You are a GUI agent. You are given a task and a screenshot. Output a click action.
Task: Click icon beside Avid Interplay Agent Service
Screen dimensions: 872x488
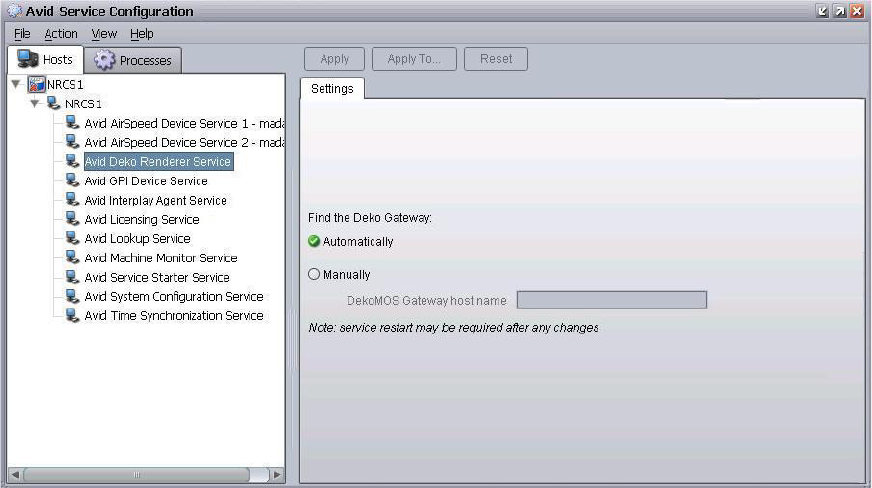coord(72,200)
